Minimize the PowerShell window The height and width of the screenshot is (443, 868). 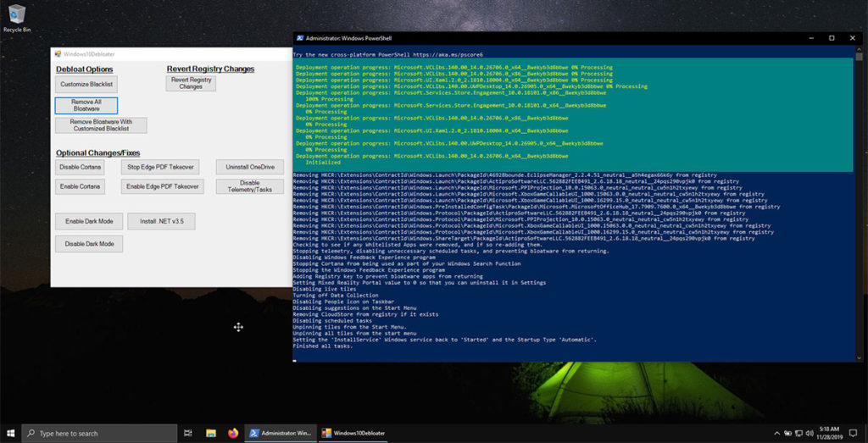point(810,38)
